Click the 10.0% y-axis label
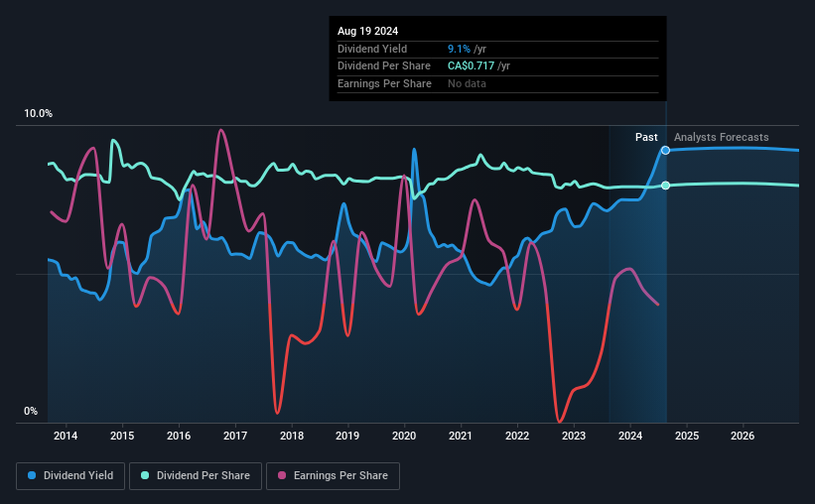Image resolution: width=815 pixels, height=504 pixels. (38, 114)
